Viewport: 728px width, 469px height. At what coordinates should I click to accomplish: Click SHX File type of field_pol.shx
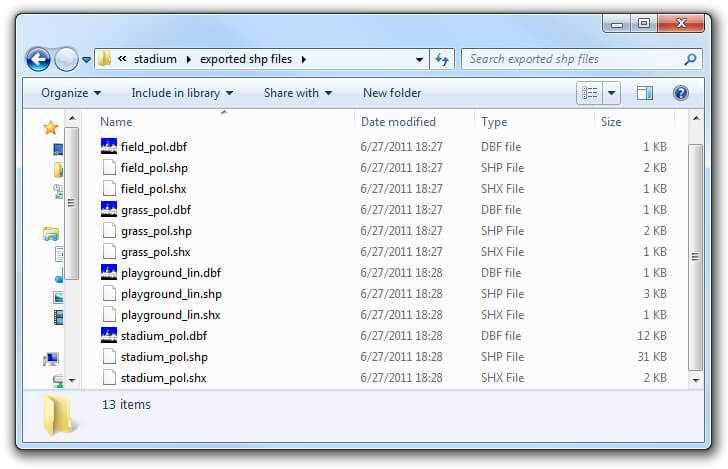click(502, 189)
